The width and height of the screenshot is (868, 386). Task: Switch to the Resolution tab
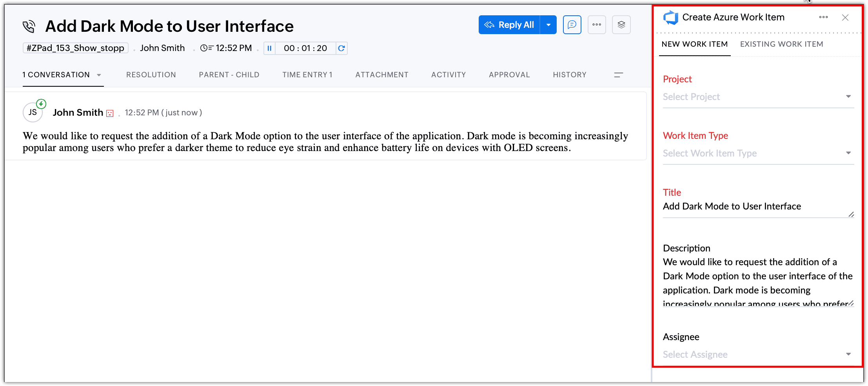[x=151, y=75]
